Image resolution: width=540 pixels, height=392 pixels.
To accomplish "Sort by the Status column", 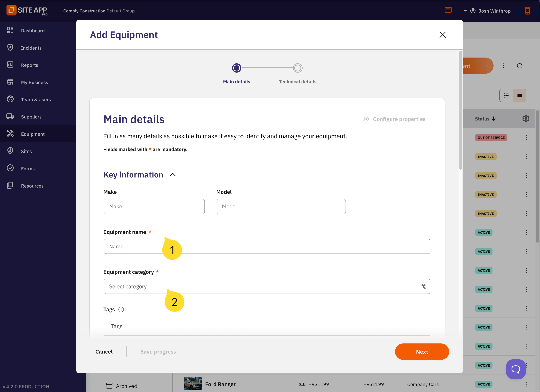I will tap(485, 119).
